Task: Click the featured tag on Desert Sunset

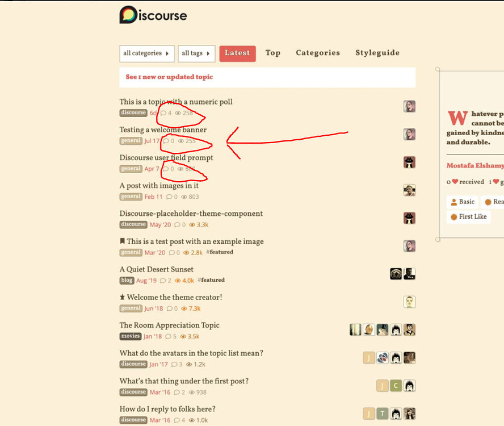Action: pyautogui.click(x=212, y=280)
